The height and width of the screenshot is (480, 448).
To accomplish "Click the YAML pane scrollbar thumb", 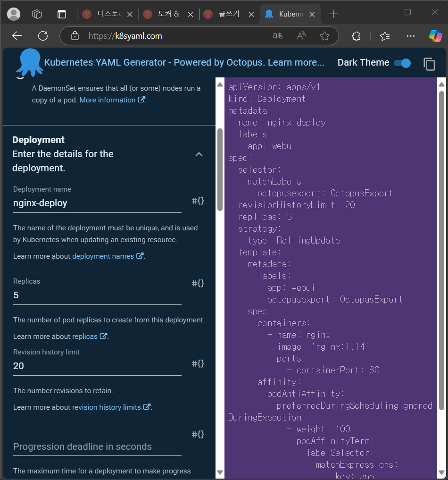I will coord(441,250).
